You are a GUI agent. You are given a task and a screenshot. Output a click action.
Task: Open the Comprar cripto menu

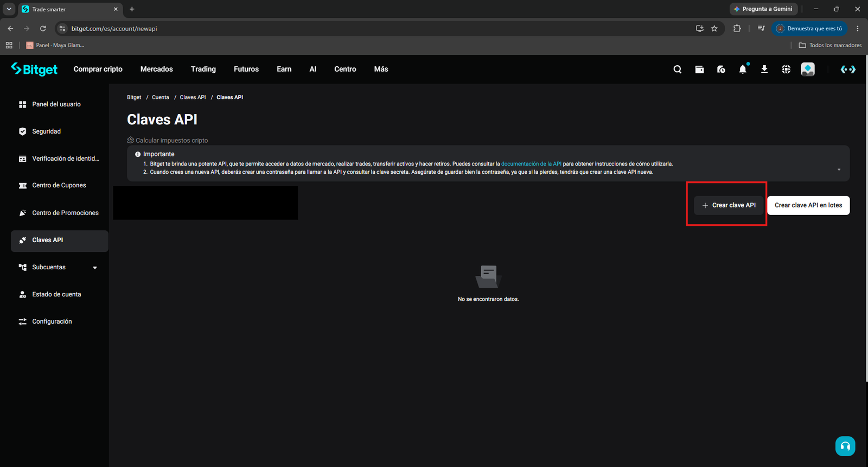point(98,70)
